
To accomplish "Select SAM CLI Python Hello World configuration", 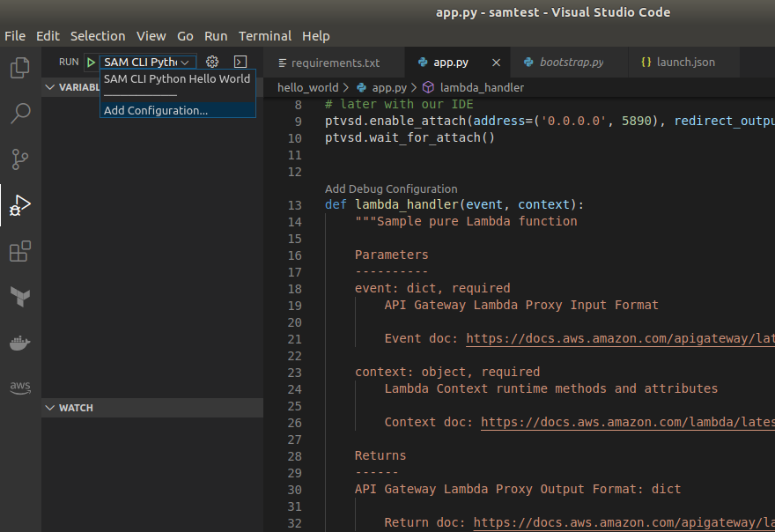I will coord(177,79).
